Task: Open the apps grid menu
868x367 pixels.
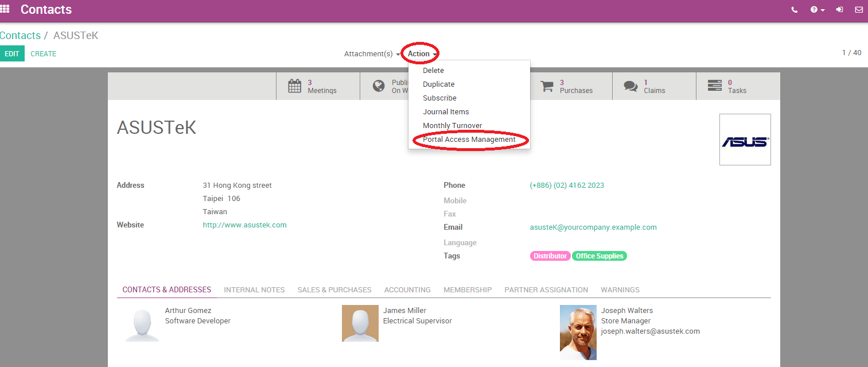Action: pyautogui.click(x=6, y=9)
